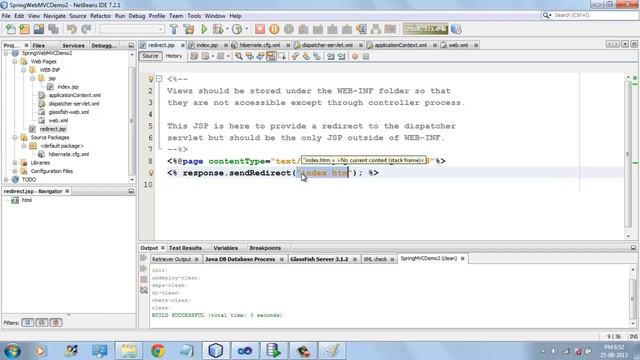Switch to the hibernate.cfg.xml editor tab
Image resolution: width=640 pixels, height=360 pixels.
(x=260, y=45)
